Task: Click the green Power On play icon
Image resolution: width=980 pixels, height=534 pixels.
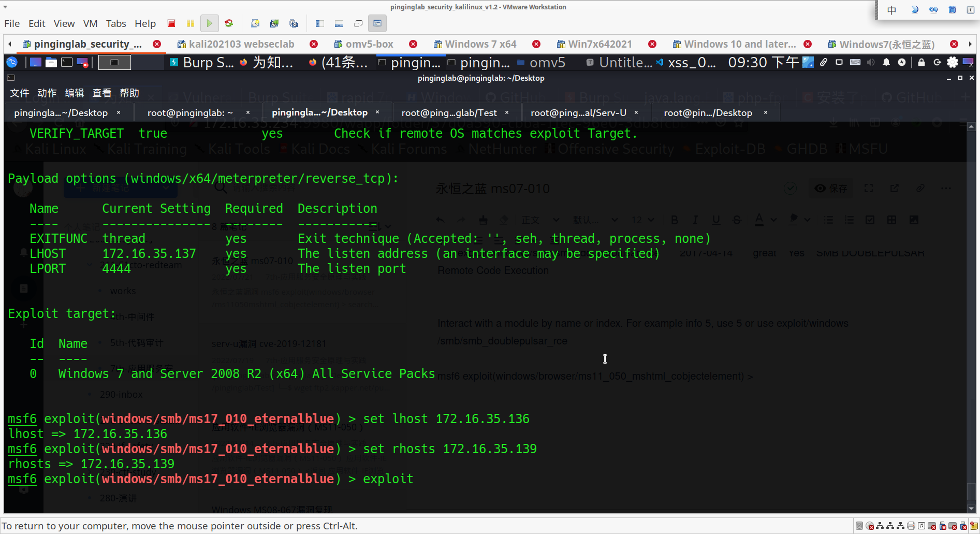Action: (209, 23)
